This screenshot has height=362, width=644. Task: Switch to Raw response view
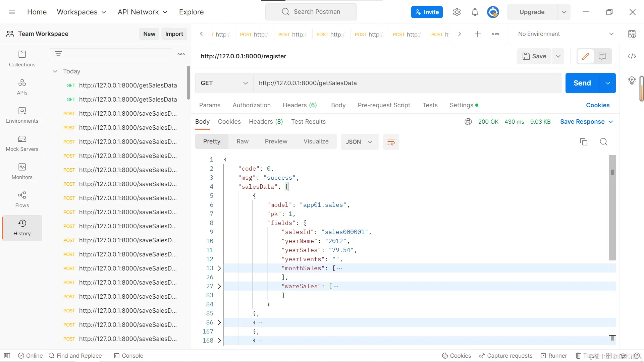point(243,141)
